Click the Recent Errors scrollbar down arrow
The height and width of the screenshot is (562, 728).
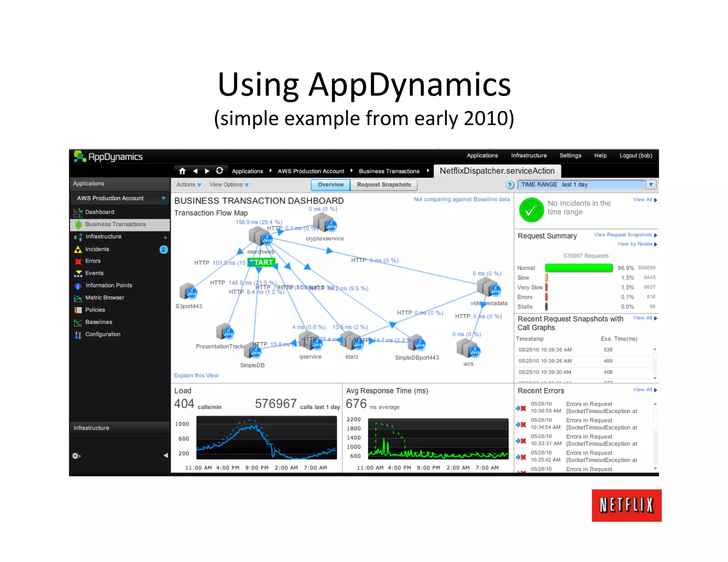tap(655, 469)
